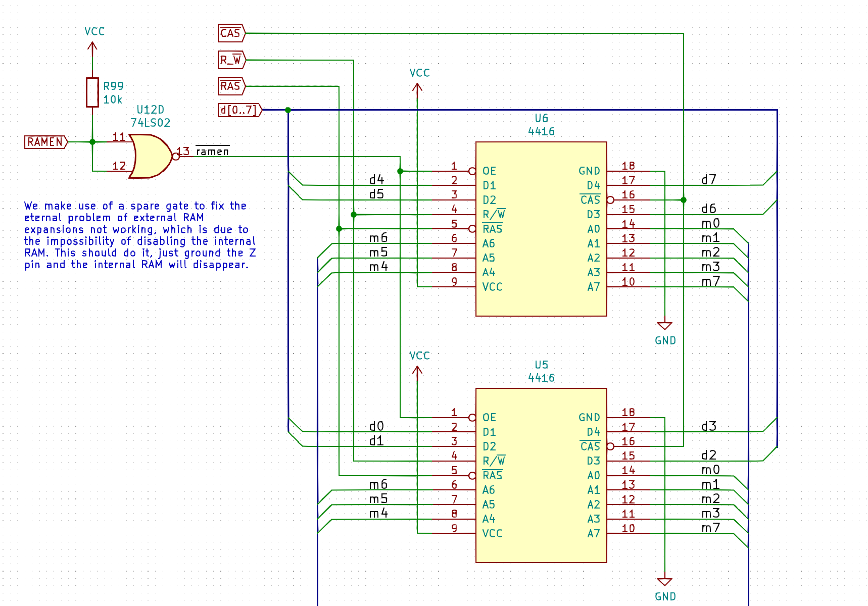Screen dimensions: 868x606
Task: Click the junction dot at RAMEN and R99
Action: click(x=92, y=142)
